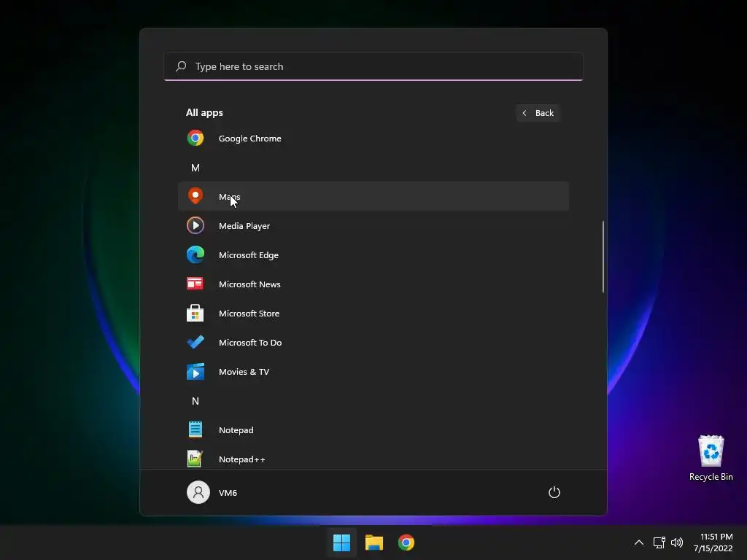
Task: Launch the Notepad++ app icon
Action: tap(195, 459)
